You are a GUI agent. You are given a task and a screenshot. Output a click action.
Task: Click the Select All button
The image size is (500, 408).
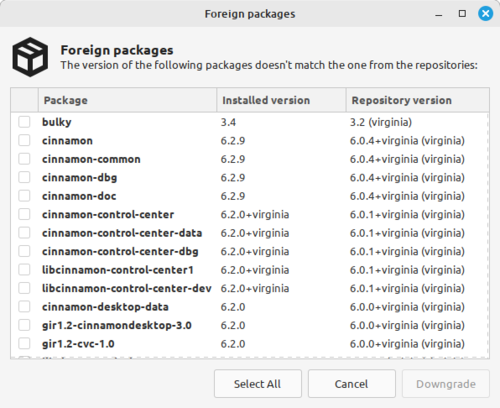pyautogui.click(x=258, y=384)
